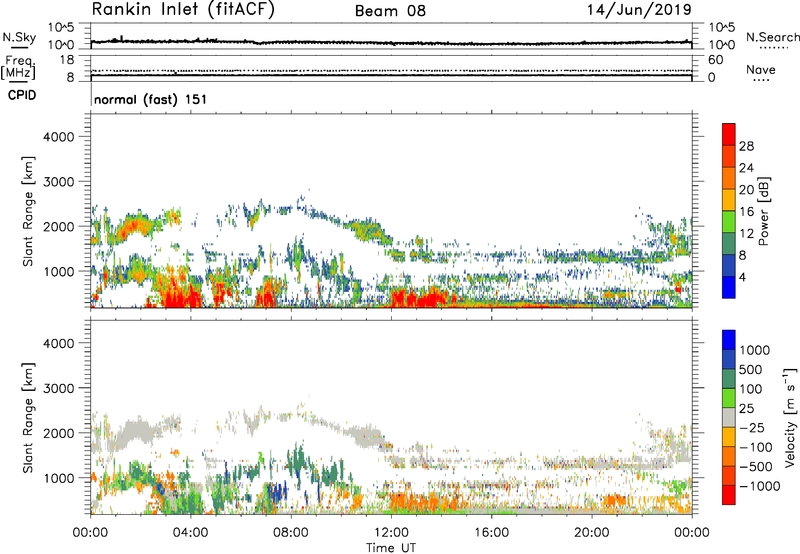This screenshot has width=800, height=554.
Task: Click the "24" label on Power colorbar
Action: click(x=746, y=168)
